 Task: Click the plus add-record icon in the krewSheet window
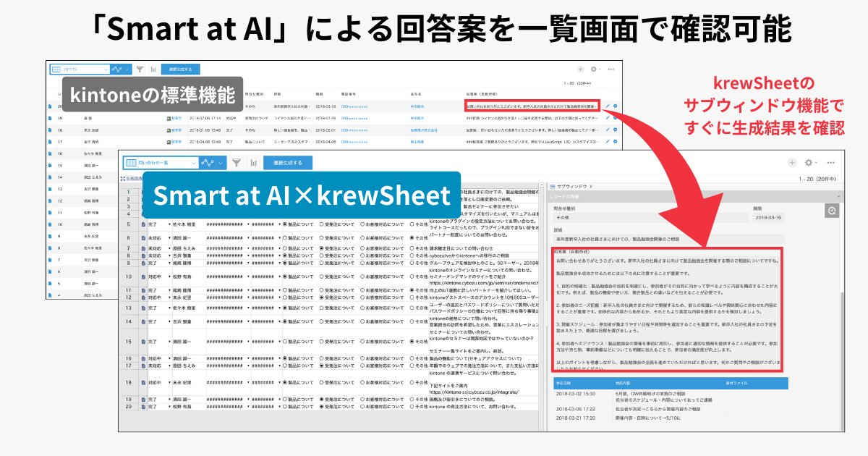pyautogui.click(x=793, y=163)
